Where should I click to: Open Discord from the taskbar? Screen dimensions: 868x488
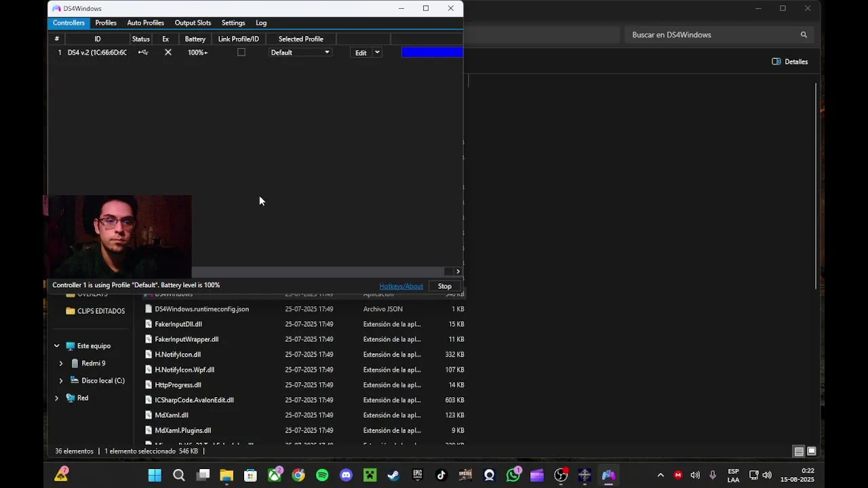pyautogui.click(x=346, y=475)
